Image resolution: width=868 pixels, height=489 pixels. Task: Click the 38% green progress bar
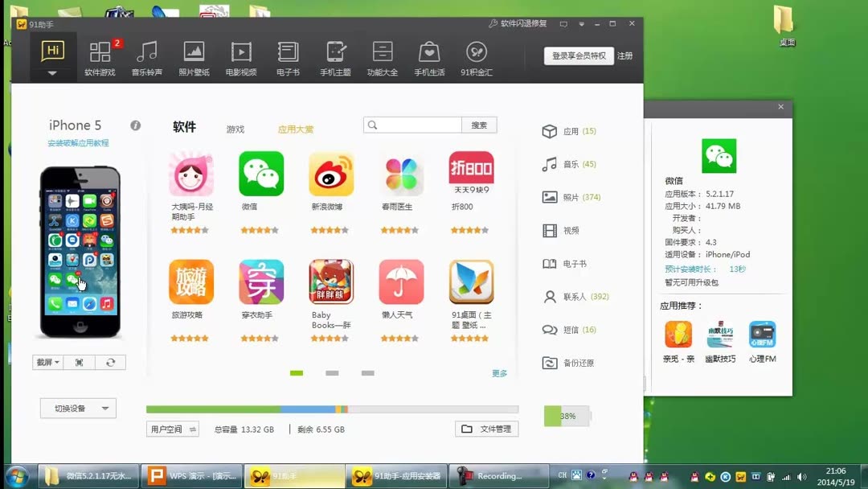pyautogui.click(x=567, y=416)
